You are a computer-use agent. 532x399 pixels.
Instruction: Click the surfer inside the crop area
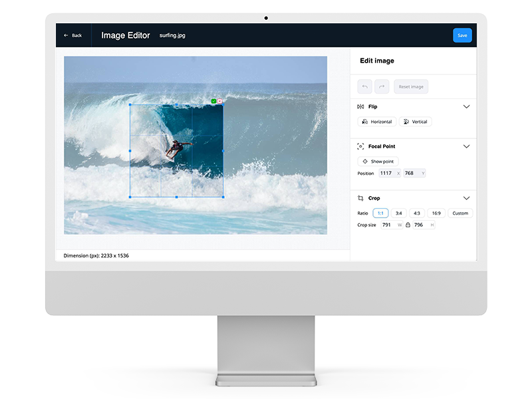(176, 149)
